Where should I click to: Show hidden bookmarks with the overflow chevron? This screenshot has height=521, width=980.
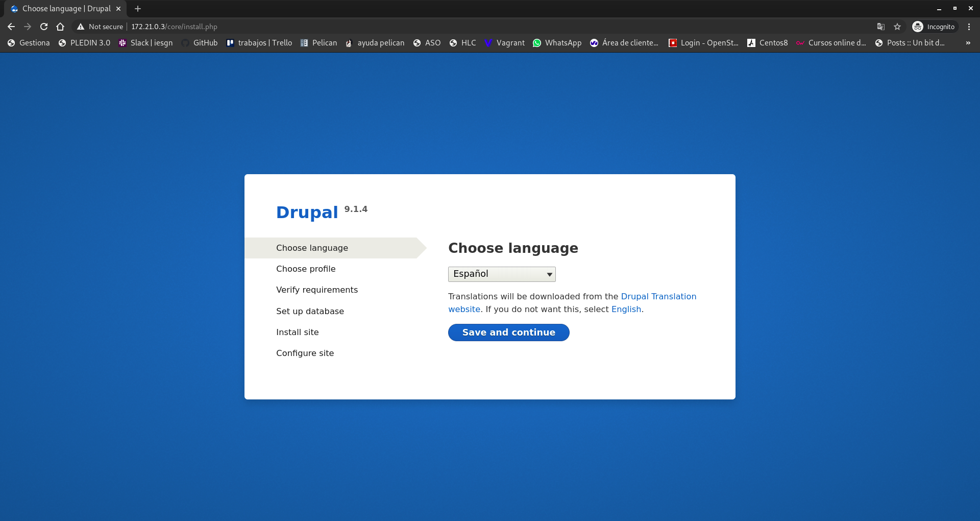click(968, 43)
